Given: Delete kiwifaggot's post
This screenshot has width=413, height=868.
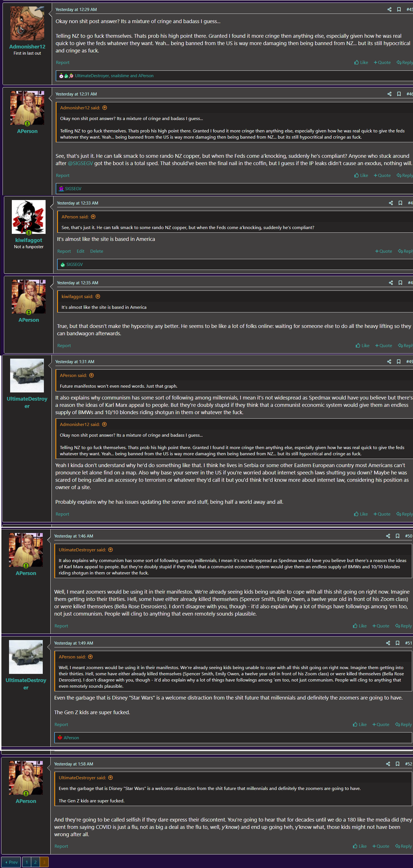Looking at the screenshot, I should point(96,251).
